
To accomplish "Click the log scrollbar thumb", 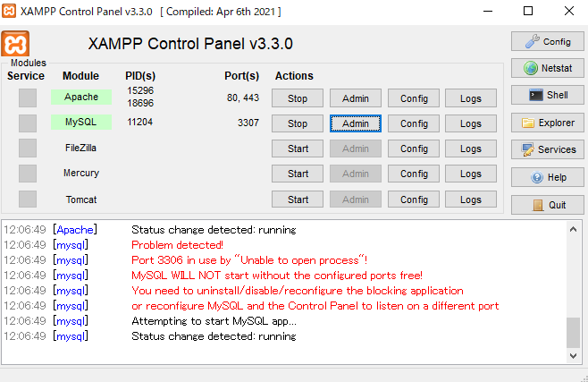I will coord(573,333).
